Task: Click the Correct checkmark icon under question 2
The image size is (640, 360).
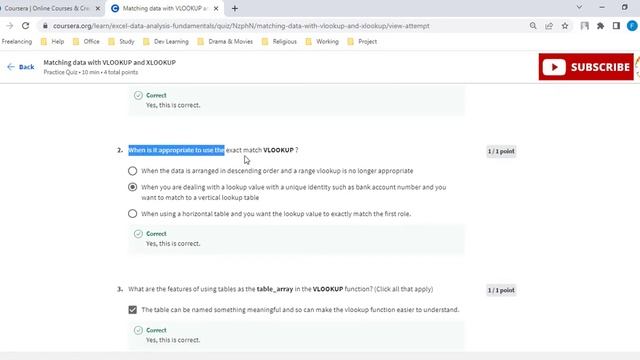Action: pos(138,233)
